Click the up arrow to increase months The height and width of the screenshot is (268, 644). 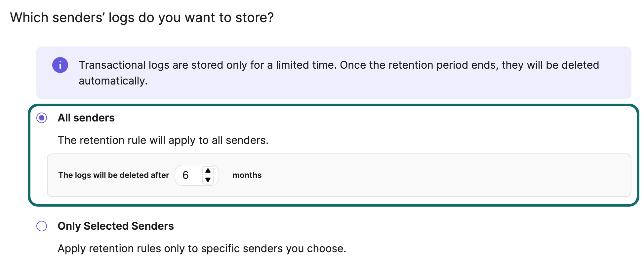tap(208, 170)
